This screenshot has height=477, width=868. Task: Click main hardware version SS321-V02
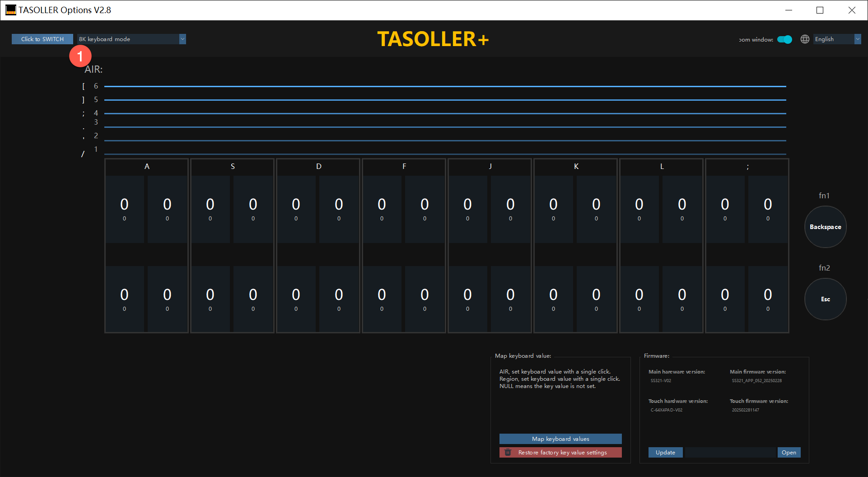click(661, 381)
